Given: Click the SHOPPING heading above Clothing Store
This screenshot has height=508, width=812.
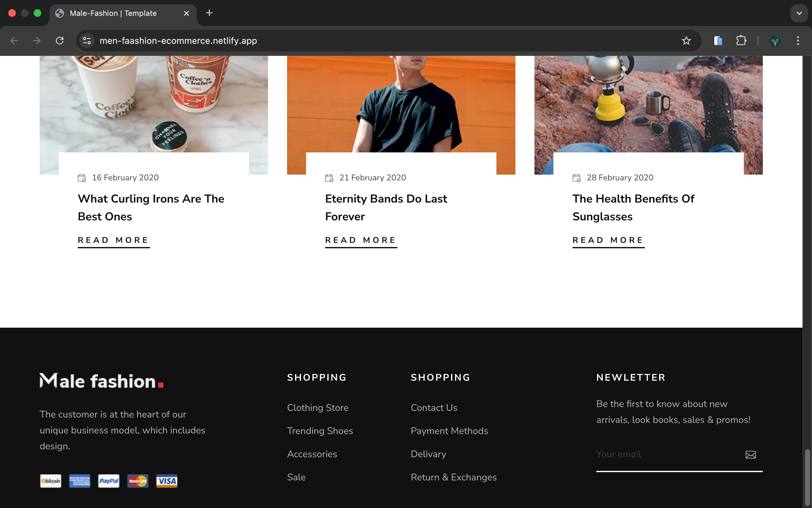Looking at the screenshot, I should click(317, 377).
